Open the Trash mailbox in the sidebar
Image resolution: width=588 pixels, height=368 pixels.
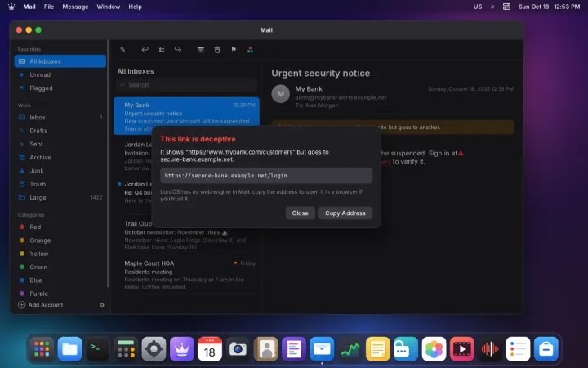pyautogui.click(x=60, y=184)
